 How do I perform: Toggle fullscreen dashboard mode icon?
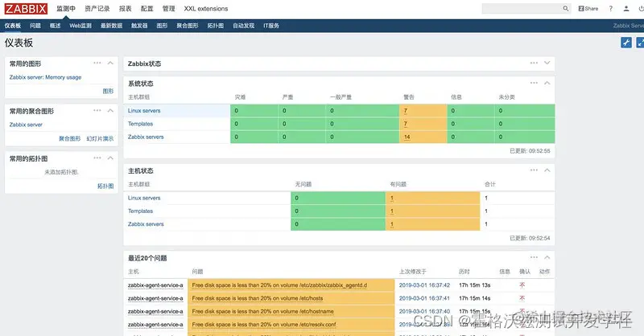pyautogui.click(x=640, y=43)
